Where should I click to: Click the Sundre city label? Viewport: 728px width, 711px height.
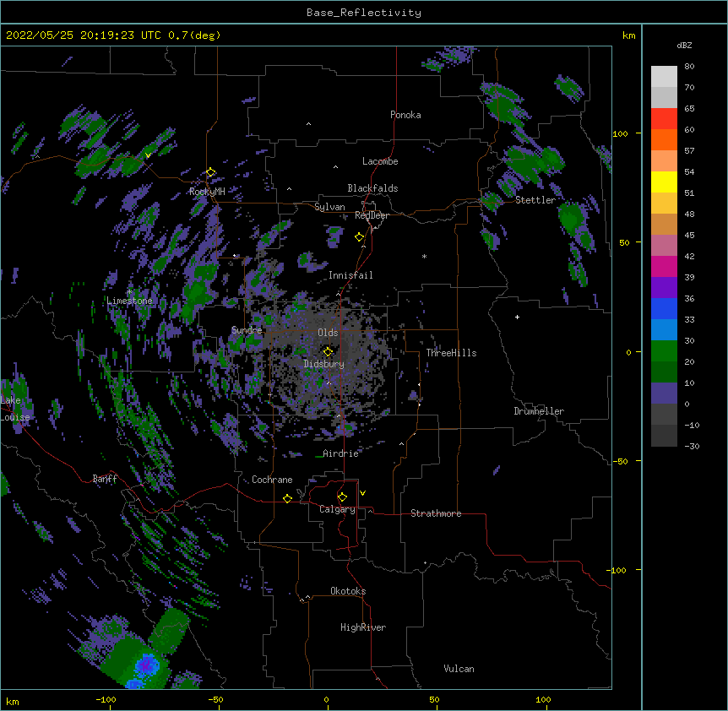247,330
